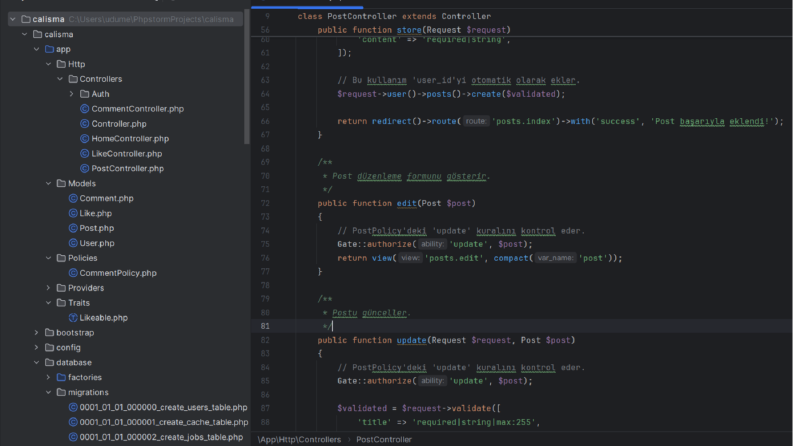Expand the config folder
793x446 pixels.
click(36, 347)
